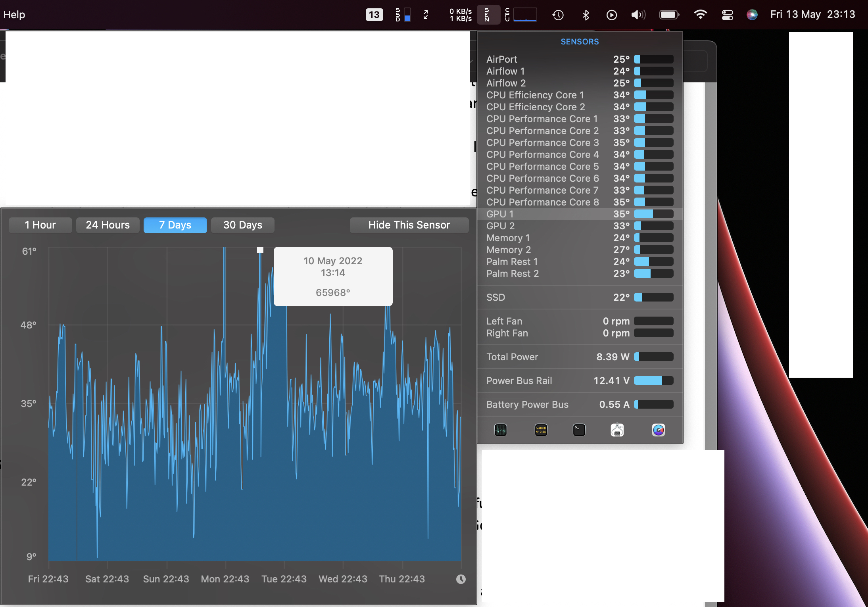Open the sound volume menu
This screenshot has width=868, height=607.
pyautogui.click(x=638, y=15)
